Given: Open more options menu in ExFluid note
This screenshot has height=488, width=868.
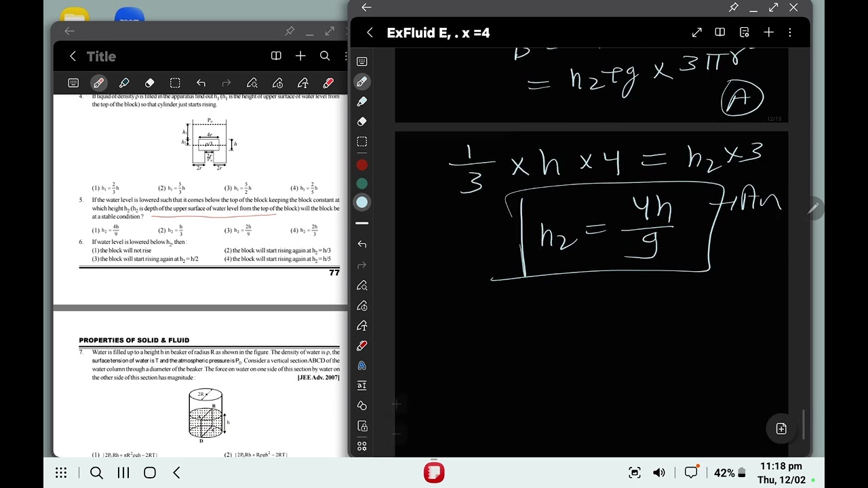Looking at the screenshot, I should click(x=790, y=33).
